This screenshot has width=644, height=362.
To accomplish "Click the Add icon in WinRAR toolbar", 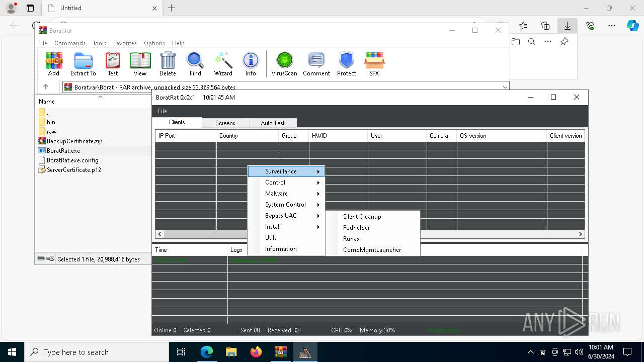I will point(54,64).
